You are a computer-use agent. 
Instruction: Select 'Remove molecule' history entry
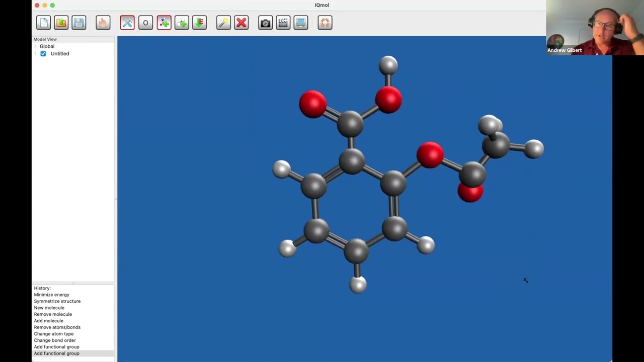(53, 314)
